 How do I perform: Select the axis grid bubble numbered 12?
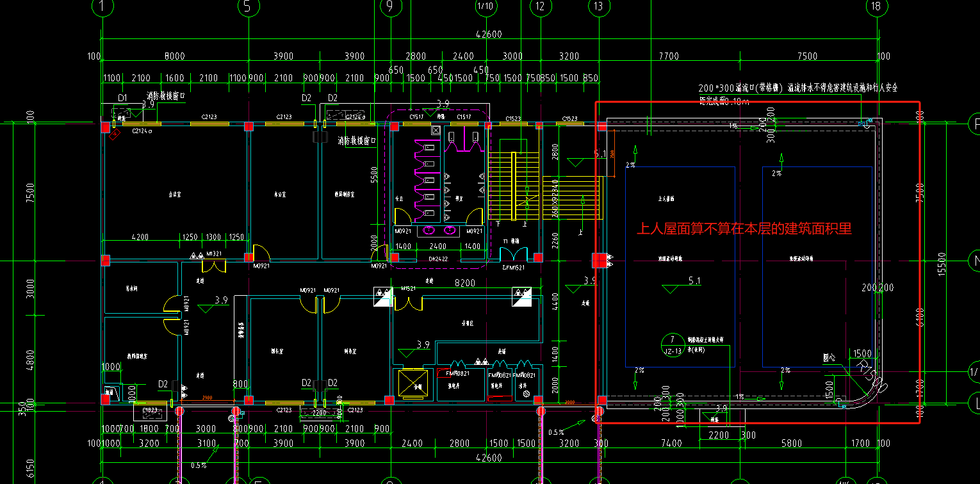coord(541,6)
